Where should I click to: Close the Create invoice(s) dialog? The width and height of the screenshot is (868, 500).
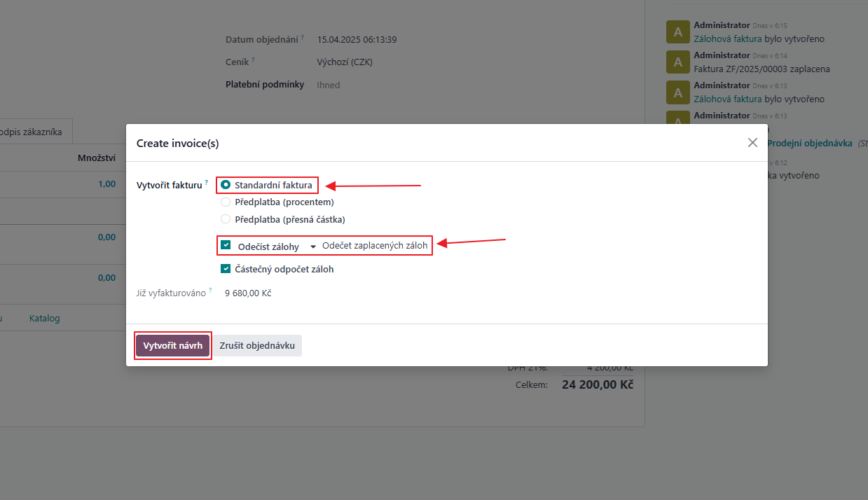point(752,143)
